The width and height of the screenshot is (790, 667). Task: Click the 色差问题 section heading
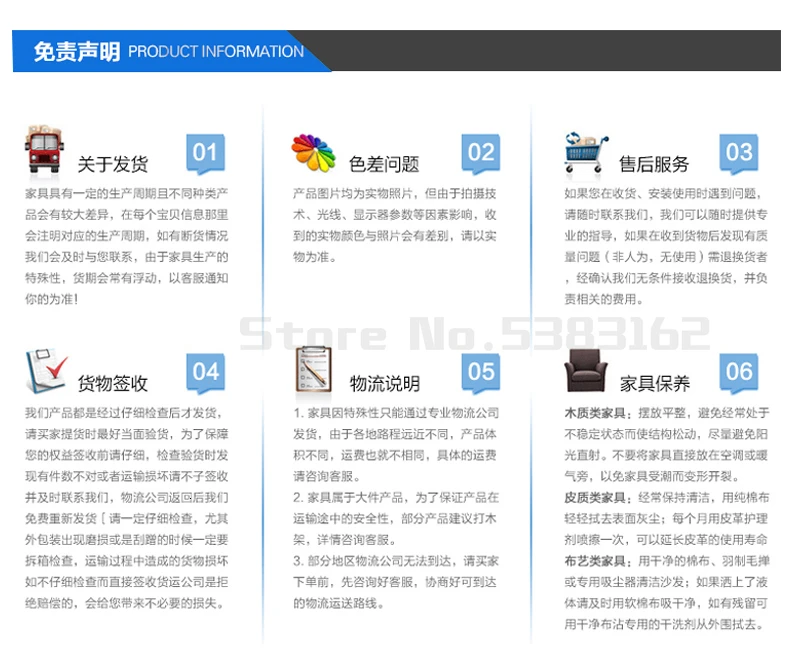point(384,164)
